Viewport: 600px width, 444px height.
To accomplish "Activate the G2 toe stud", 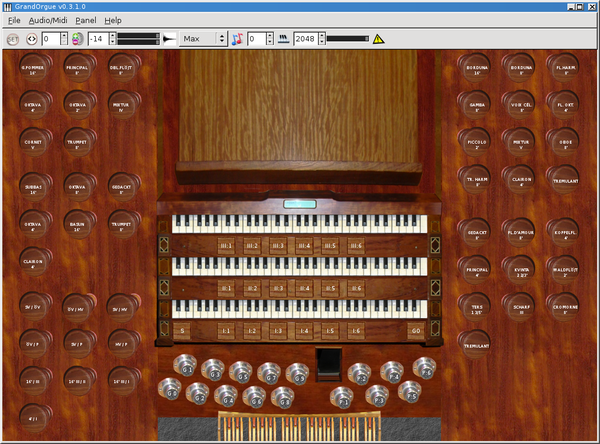I will [x=197, y=393].
